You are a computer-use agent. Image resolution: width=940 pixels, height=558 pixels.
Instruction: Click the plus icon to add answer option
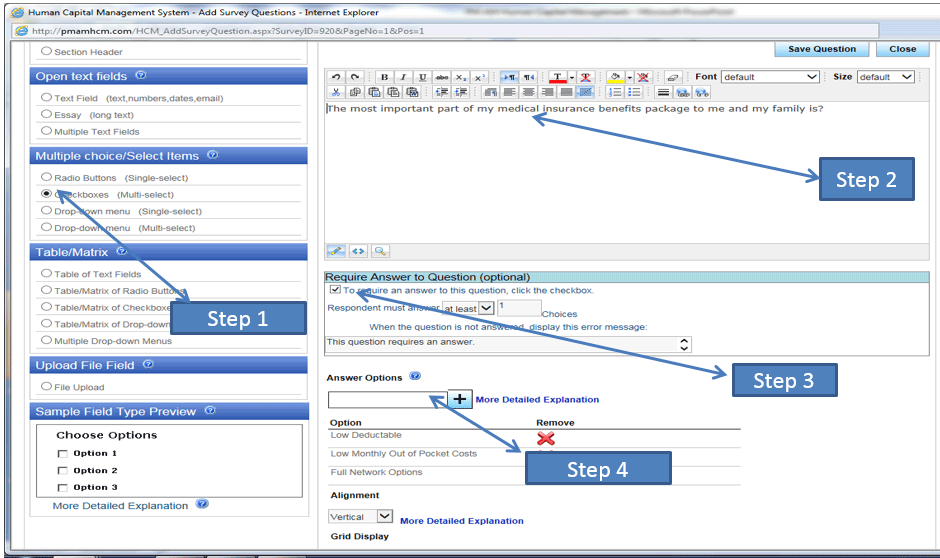tap(459, 399)
